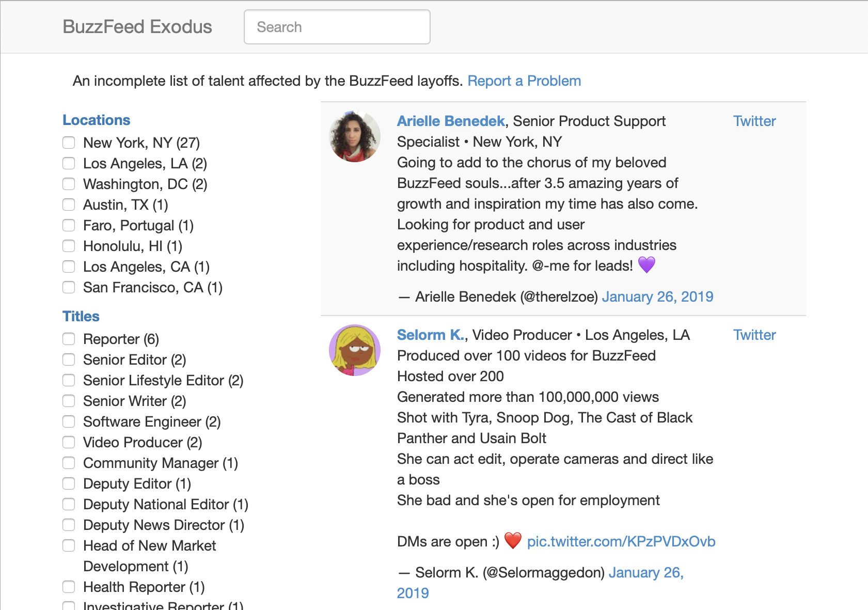
Task: Click the Report a Problem link
Action: (524, 81)
